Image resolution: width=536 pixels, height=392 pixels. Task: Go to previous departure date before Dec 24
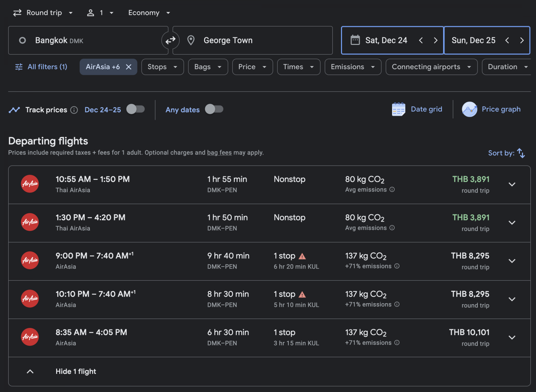pyautogui.click(x=421, y=40)
